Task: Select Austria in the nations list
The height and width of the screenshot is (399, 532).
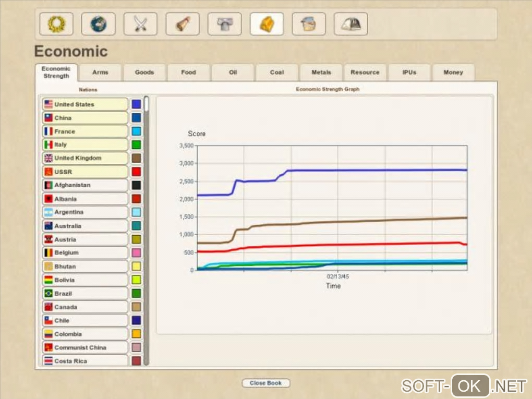Action: pos(85,239)
